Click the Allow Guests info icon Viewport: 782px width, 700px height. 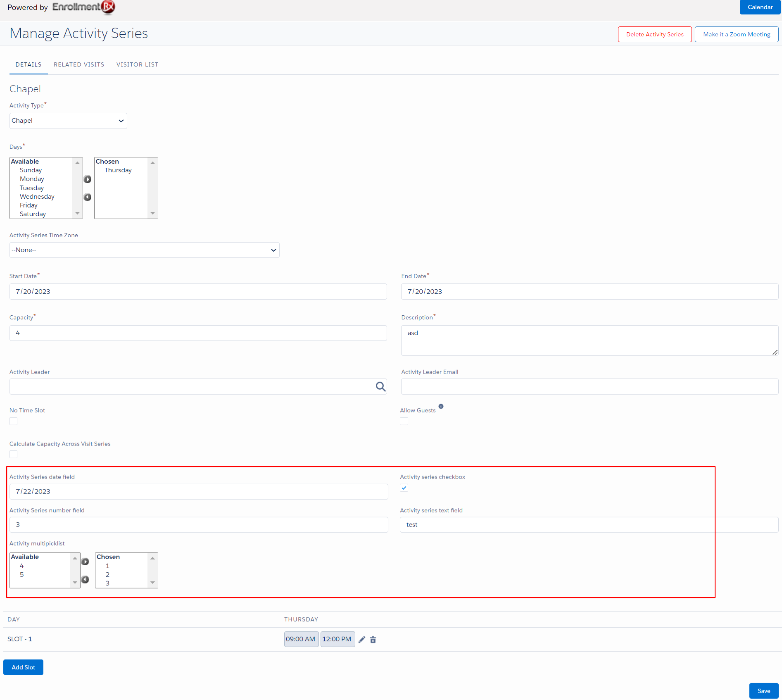click(441, 407)
